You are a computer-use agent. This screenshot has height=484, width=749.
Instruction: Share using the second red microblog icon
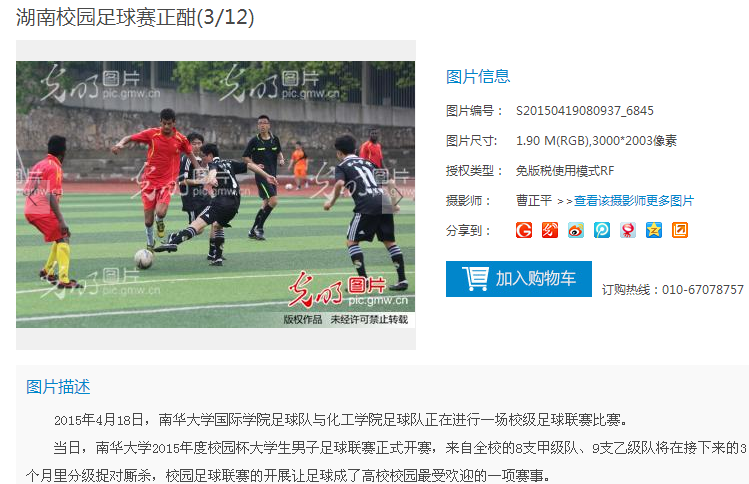coord(550,230)
